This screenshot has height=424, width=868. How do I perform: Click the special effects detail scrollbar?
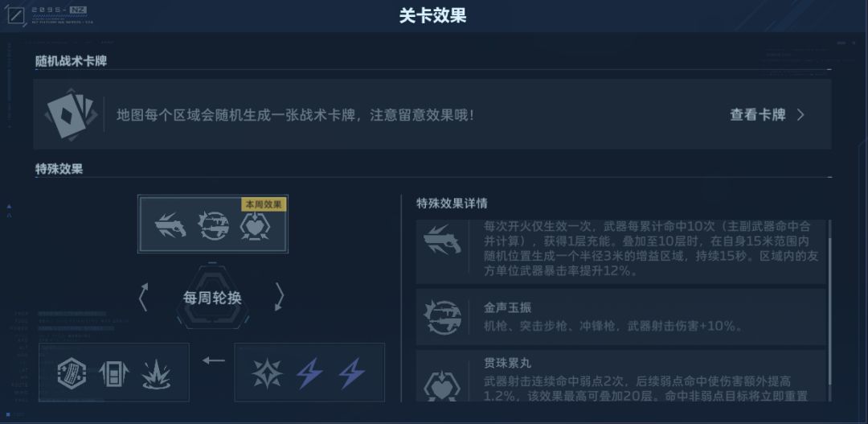coord(829,311)
